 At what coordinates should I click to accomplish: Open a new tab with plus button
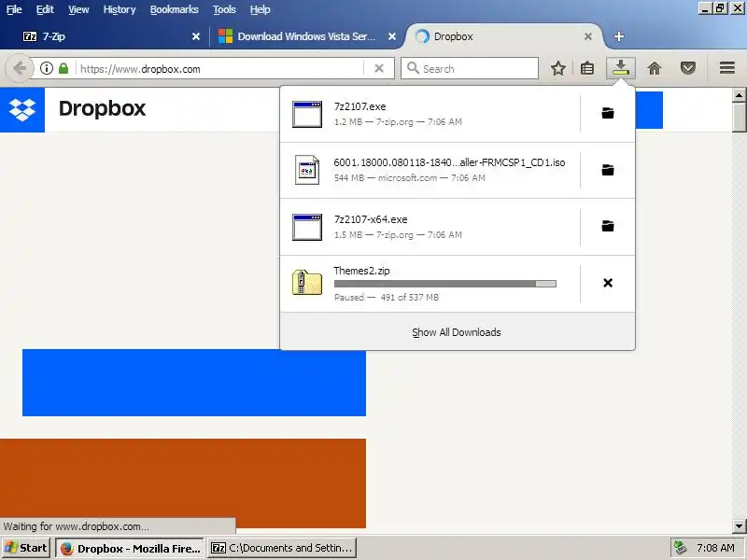(619, 36)
